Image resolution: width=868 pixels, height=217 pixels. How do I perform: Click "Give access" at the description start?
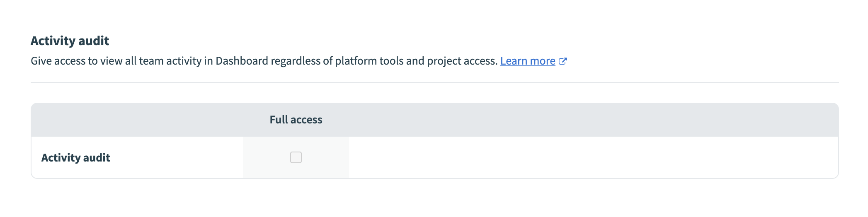58,61
